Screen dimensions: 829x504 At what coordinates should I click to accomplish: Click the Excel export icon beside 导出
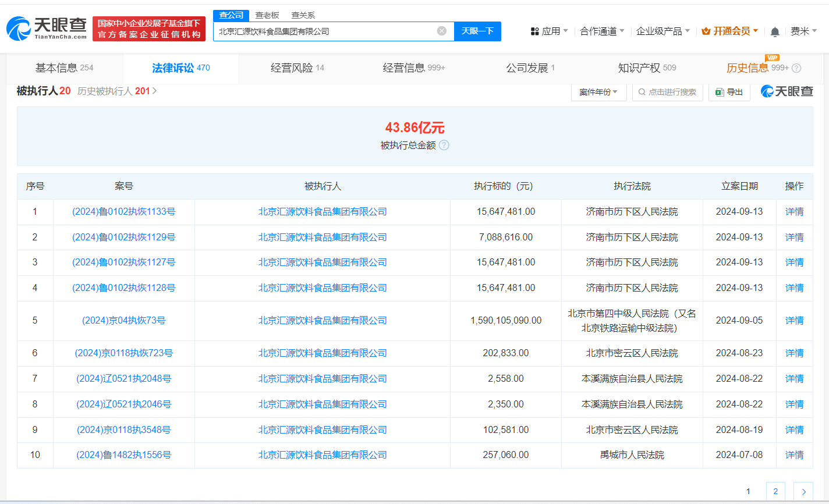coord(718,92)
